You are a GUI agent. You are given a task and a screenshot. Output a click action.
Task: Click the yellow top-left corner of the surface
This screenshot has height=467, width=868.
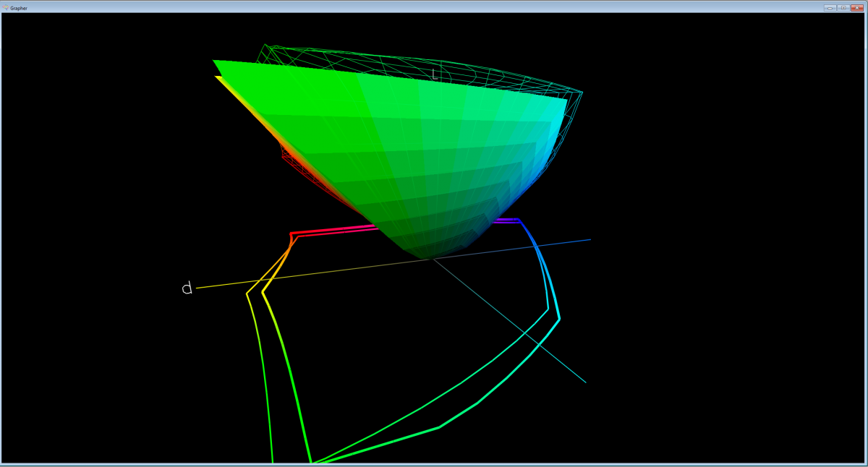(x=217, y=77)
